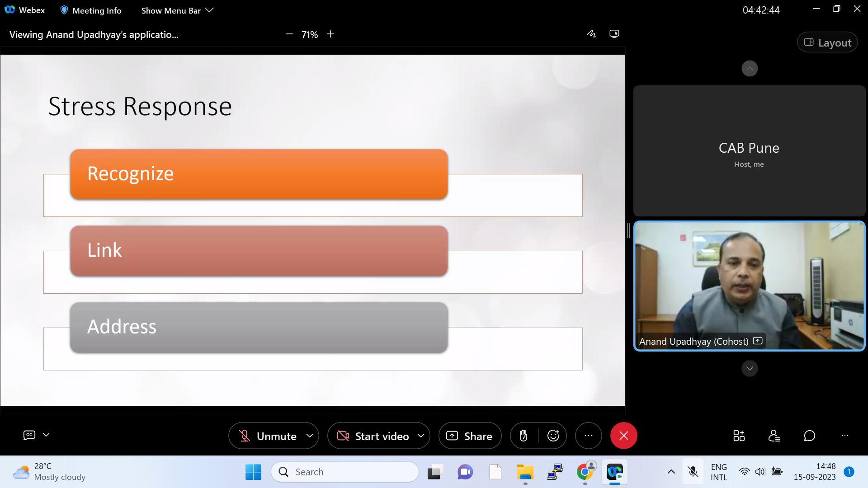868x488 pixels.
Task: Expand video options arrow beside Start video
Action: tap(421, 436)
